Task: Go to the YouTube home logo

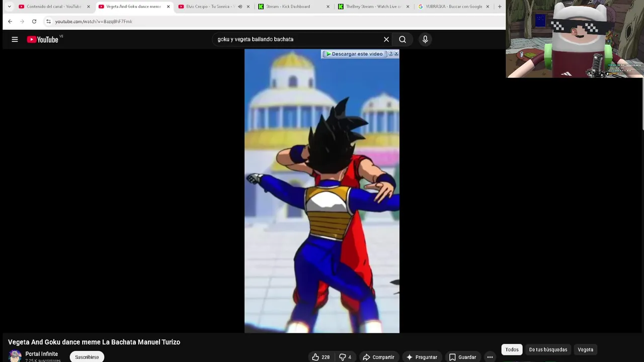Action: 43,39
